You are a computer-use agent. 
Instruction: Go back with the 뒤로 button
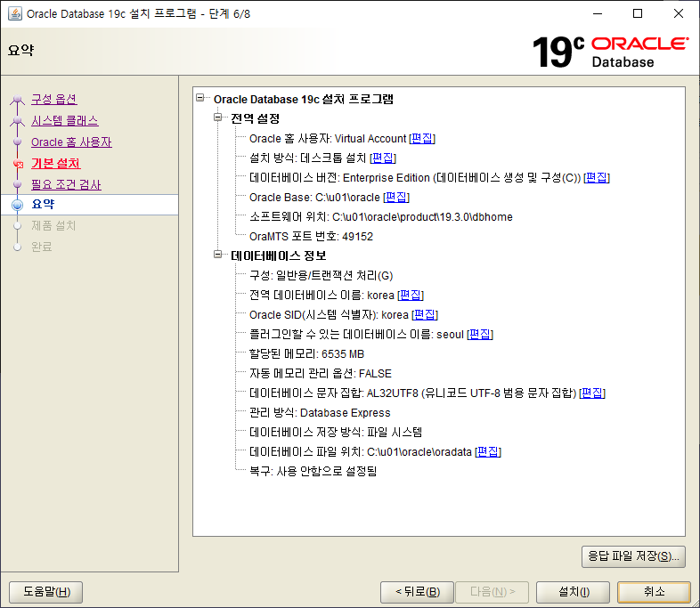417,592
